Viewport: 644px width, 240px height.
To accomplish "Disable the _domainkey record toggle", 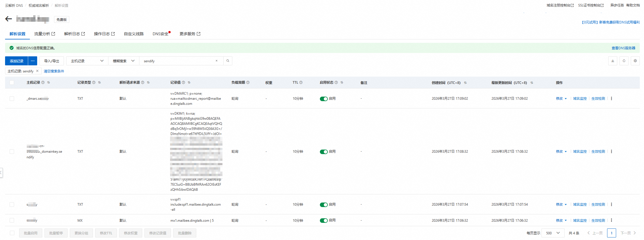I will (324, 152).
